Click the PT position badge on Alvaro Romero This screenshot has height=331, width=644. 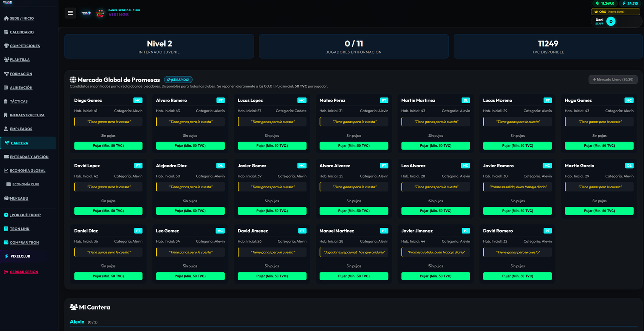(221, 100)
